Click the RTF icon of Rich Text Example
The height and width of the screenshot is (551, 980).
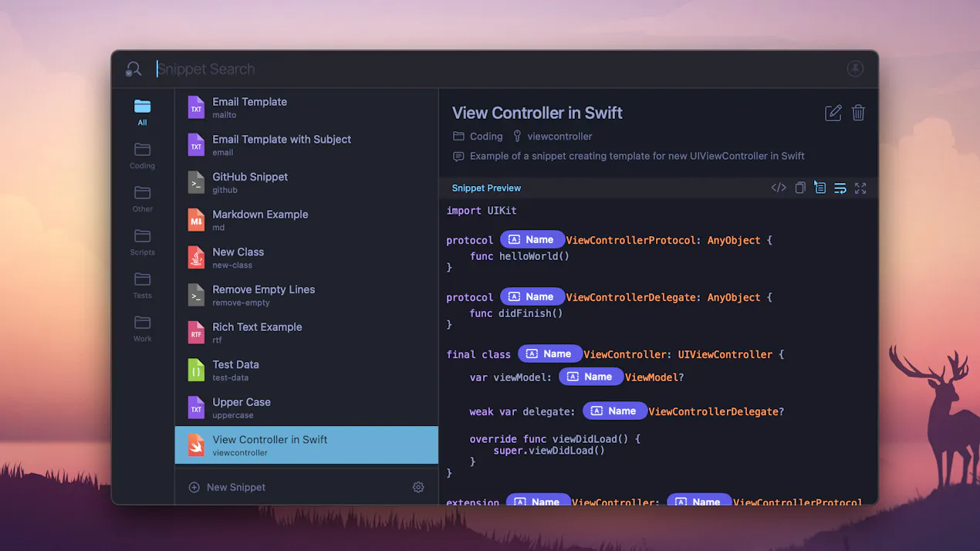pos(196,333)
